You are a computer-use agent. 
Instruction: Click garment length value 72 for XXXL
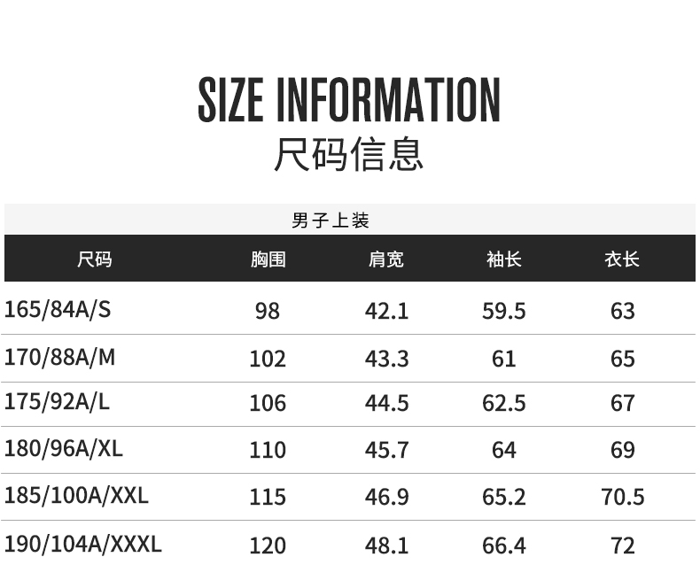pyautogui.click(x=623, y=545)
